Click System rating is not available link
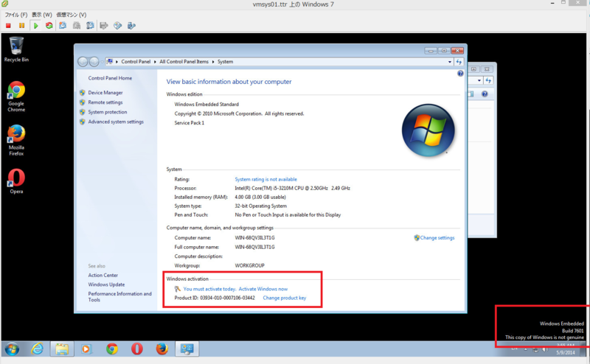Screen dimensions: 590x364 pos(266,179)
